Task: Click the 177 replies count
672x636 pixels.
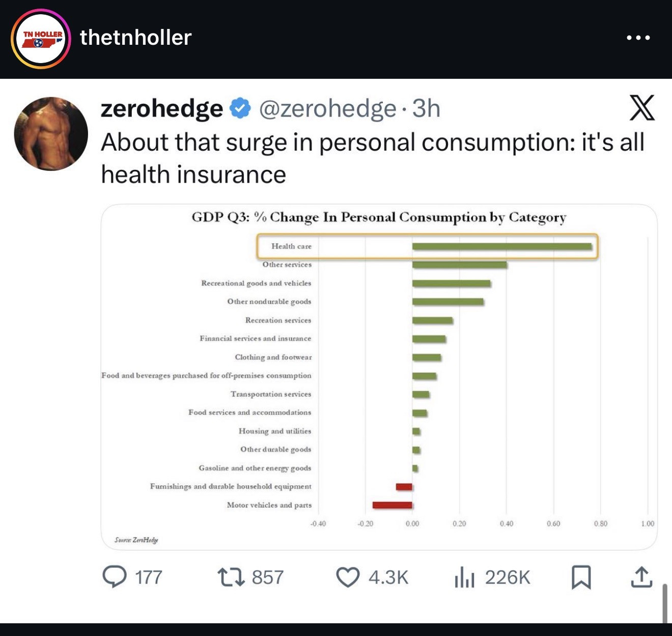Action: 149,577
